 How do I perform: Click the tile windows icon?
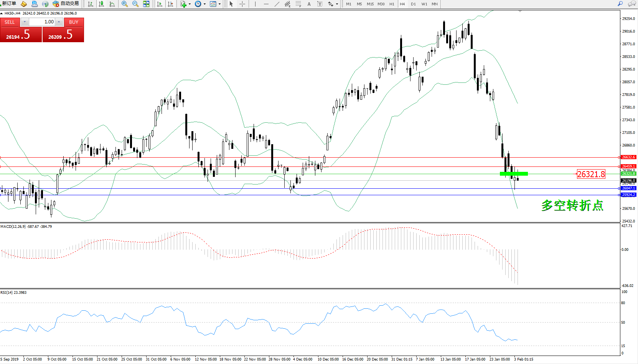[x=146, y=4]
